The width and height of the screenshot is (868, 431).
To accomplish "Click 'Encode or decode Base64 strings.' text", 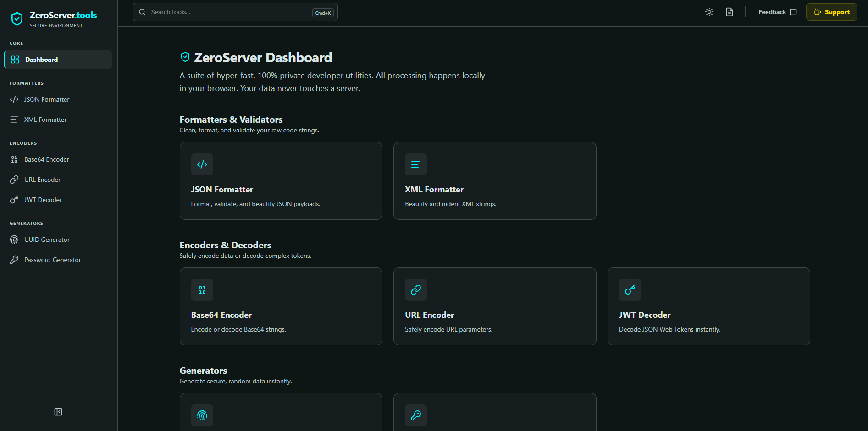I will coord(238,329).
